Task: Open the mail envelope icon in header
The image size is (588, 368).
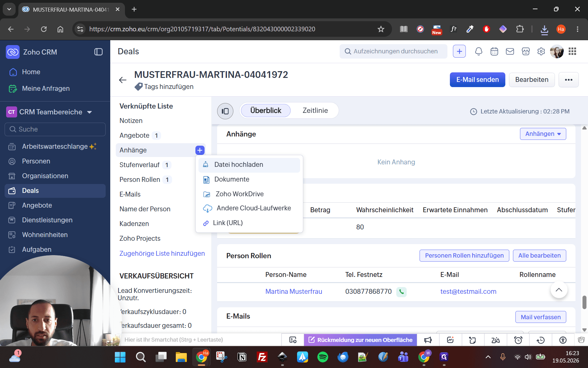Action: click(x=510, y=52)
